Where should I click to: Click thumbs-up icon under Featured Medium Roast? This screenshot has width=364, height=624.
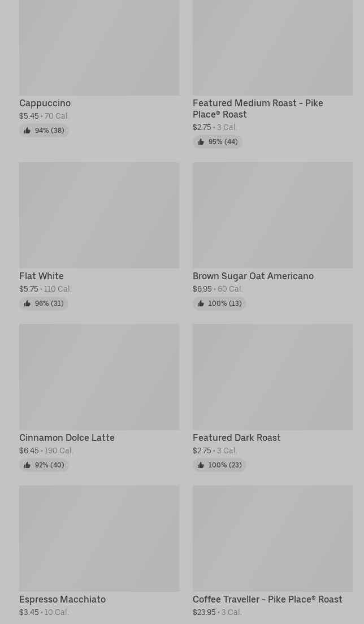coord(201,142)
